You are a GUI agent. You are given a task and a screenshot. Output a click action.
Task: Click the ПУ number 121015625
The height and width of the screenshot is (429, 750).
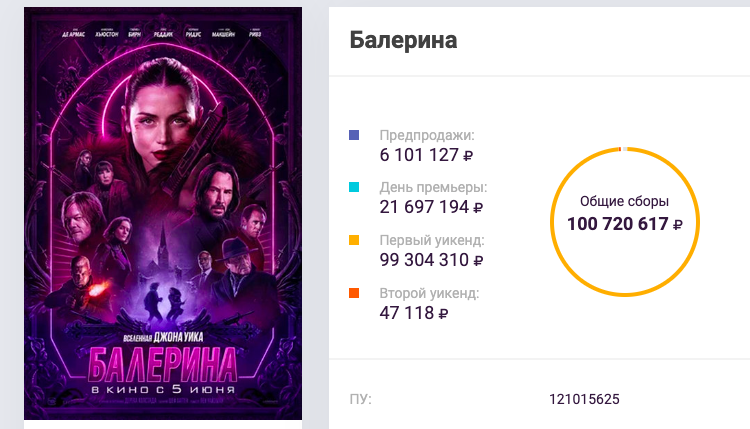coord(584,400)
